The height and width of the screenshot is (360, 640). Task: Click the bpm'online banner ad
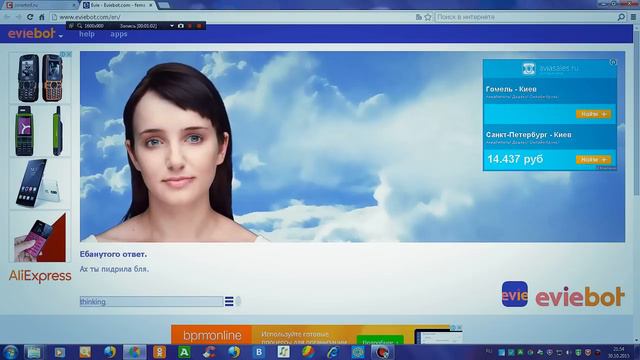316,335
